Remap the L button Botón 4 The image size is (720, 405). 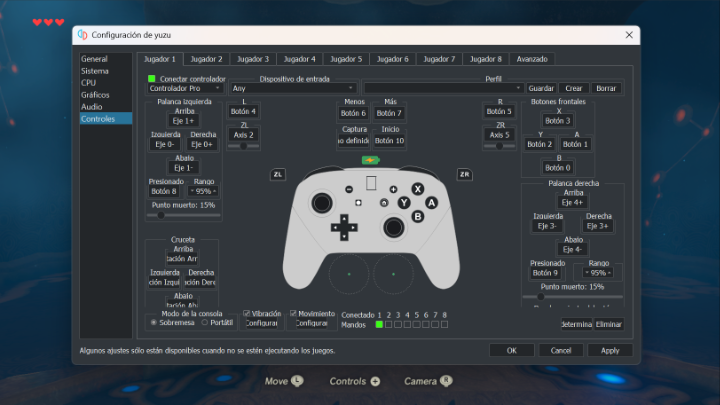243,112
